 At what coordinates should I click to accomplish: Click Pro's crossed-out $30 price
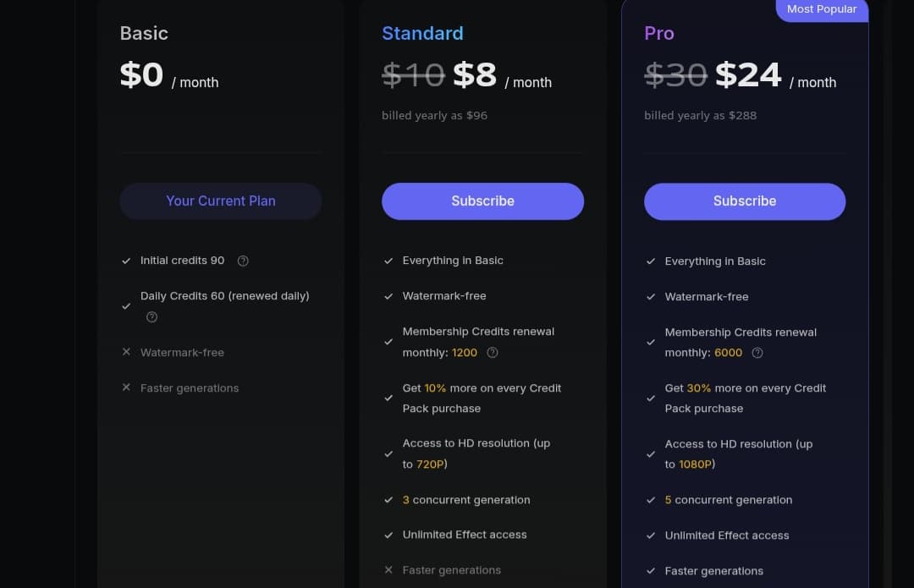click(675, 75)
